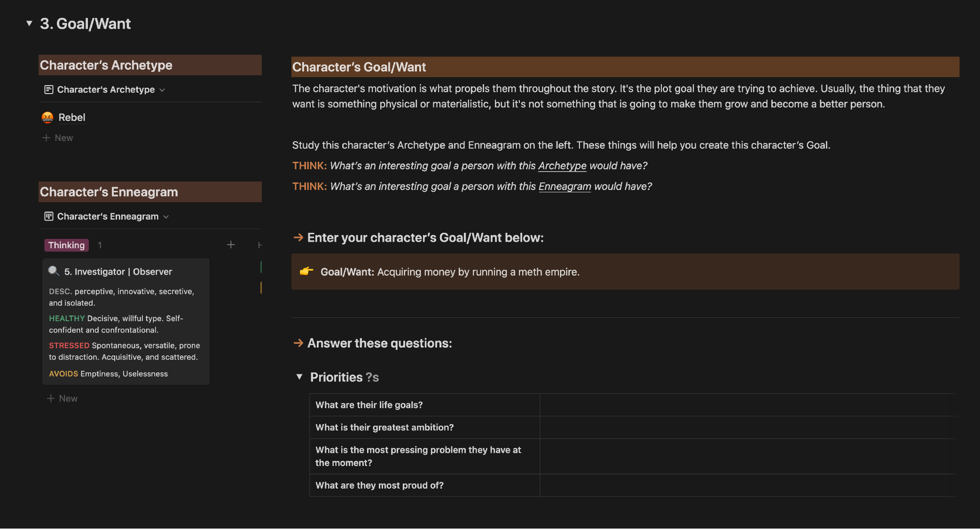
Task: Select the Thinking group tag
Action: [x=66, y=245]
